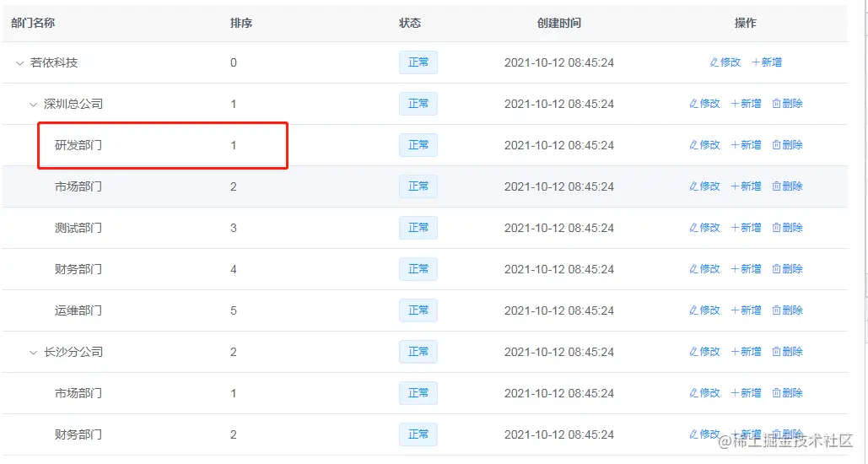Click 新增 for 市场部门 under 深圳总公司
Viewport: 868px width, 464px height.
coord(747,186)
